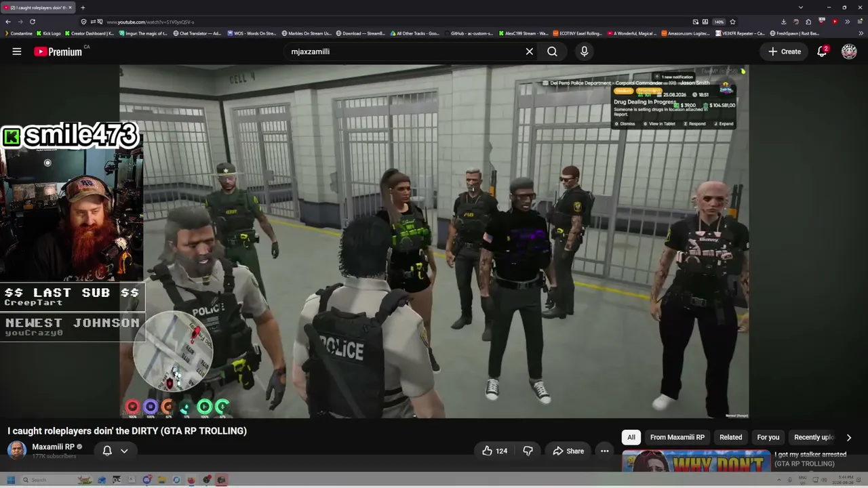This screenshot has width=868, height=488.
Task: Go to YouTube Premium home logo
Action: pyautogui.click(x=58, y=52)
